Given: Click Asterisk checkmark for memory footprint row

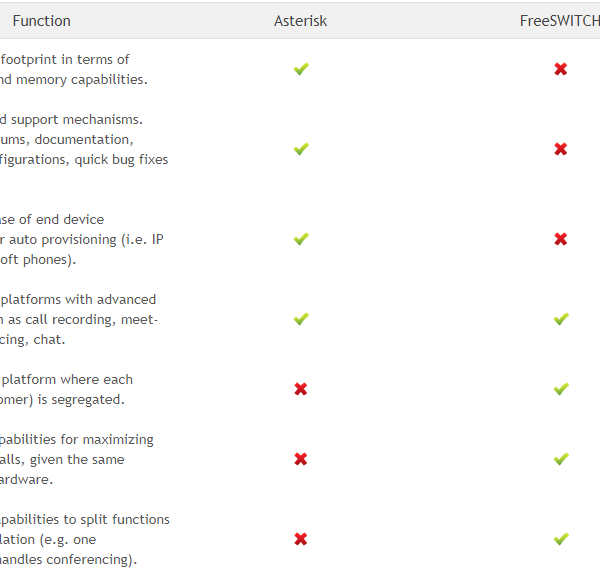Looking at the screenshot, I should click(x=301, y=69).
